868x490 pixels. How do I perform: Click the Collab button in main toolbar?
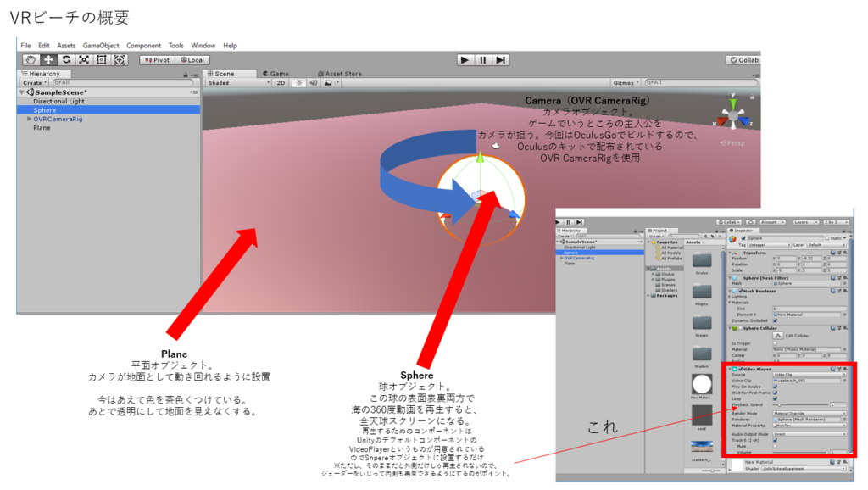[744, 60]
